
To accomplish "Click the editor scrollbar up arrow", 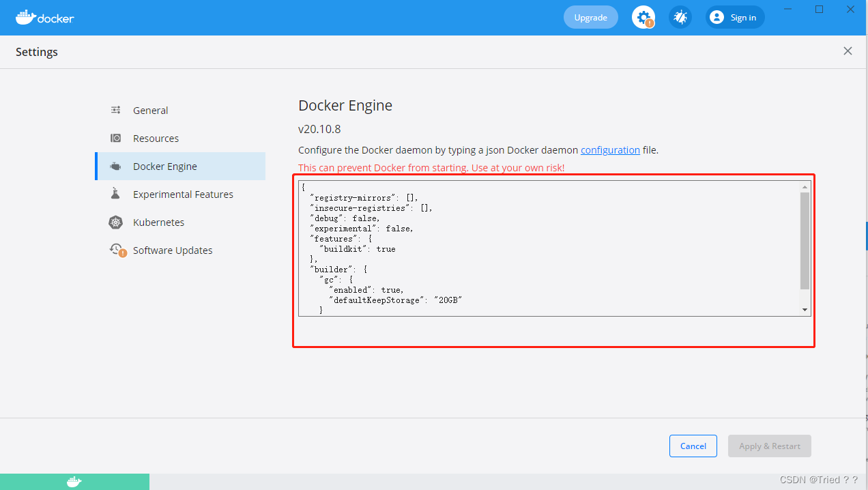I will pyautogui.click(x=805, y=186).
